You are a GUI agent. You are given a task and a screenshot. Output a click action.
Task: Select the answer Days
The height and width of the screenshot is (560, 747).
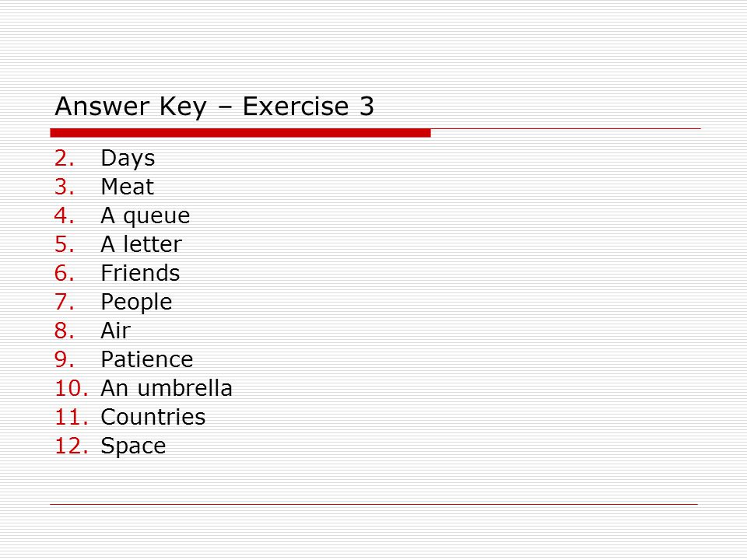pos(128,159)
